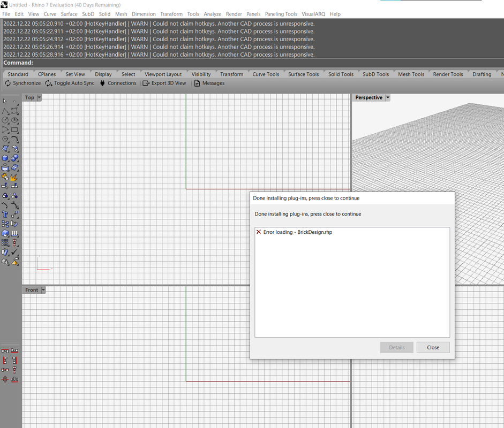Select the Explode tool
The image size is (504, 428).
click(14, 177)
